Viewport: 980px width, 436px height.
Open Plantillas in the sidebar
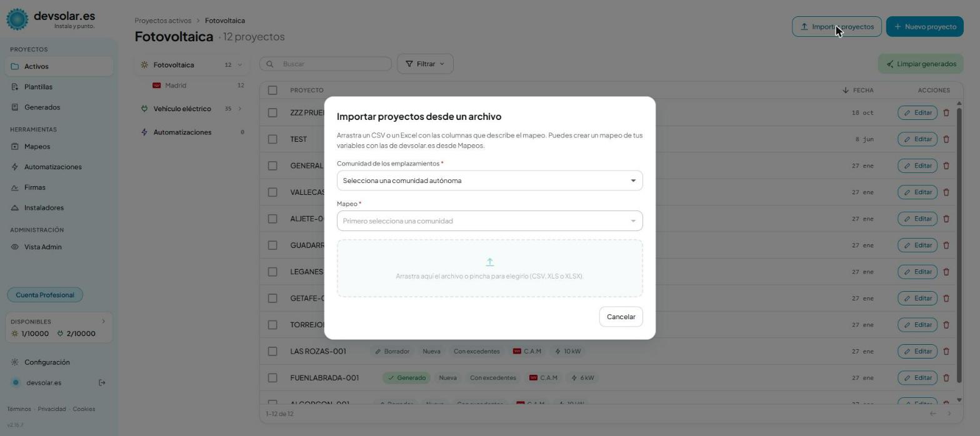[59, 87]
